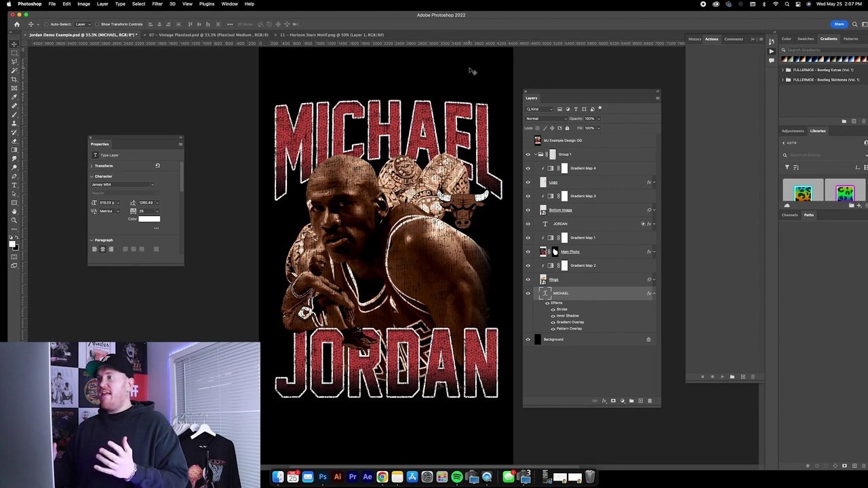Image resolution: width=868 pixels, height=488 pixels.
Task: Toggle visibility of Main Photo layer
Action: [x=528, y=251]
